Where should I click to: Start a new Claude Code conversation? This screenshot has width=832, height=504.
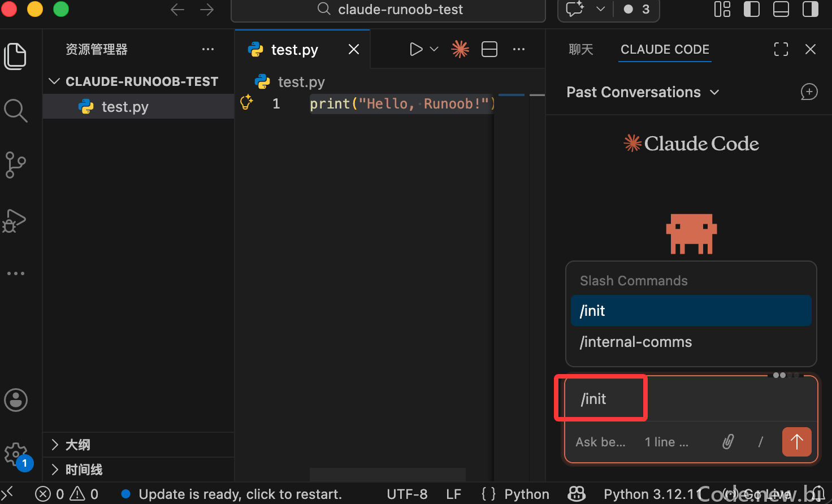pyautogui.click(x=809, y=92)
